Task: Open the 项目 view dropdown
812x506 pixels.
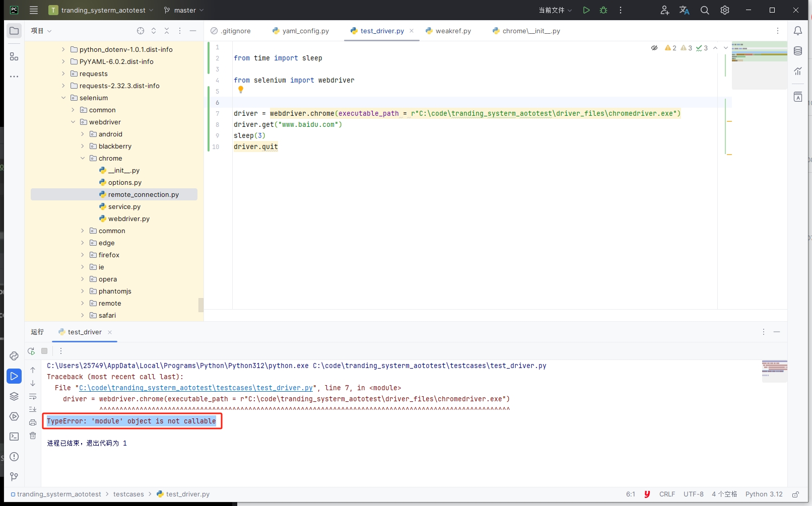Action: tap(41, 31)
